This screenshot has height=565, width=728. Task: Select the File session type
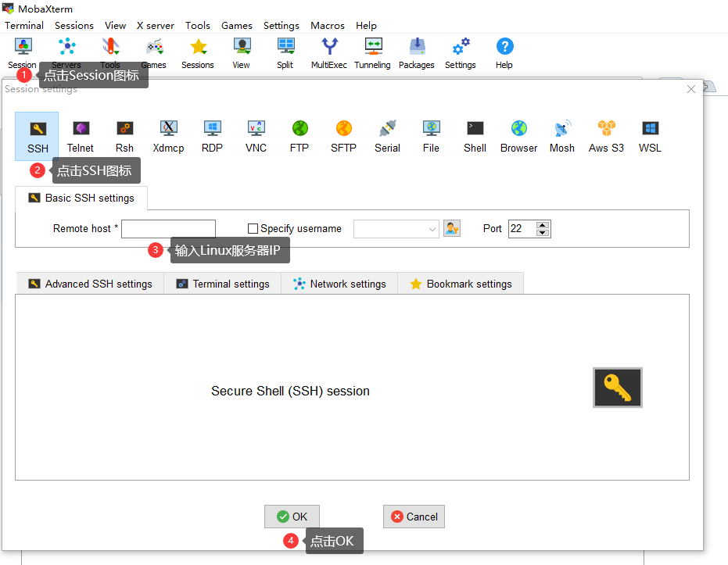coord(431,137)
